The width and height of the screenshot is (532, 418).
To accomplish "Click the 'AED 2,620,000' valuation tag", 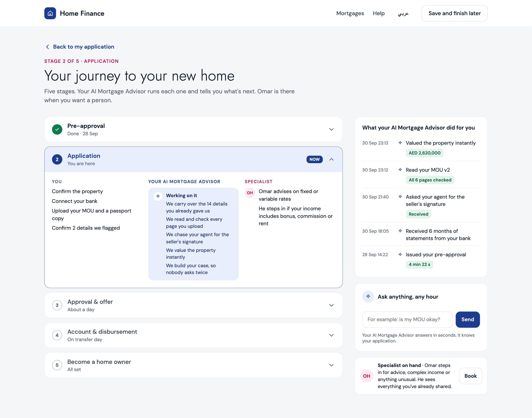I will [x=424, y=153].
